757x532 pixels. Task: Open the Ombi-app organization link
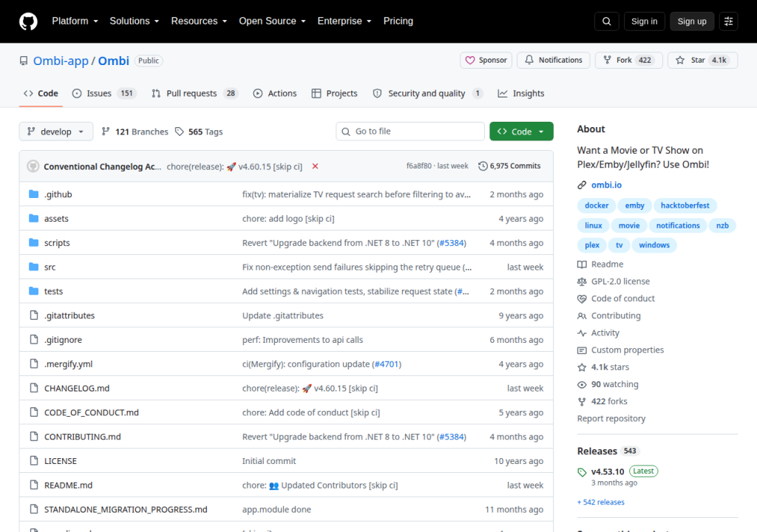[61, 61]
